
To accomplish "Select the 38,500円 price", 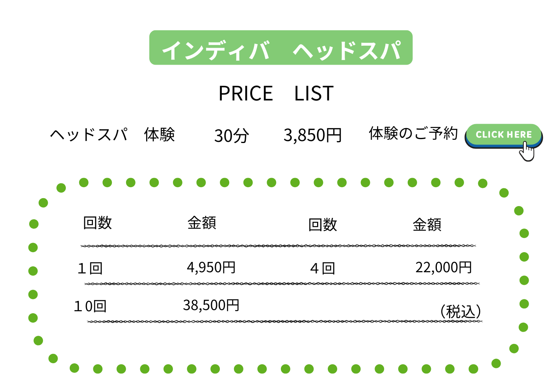I will tap(211, 305).
